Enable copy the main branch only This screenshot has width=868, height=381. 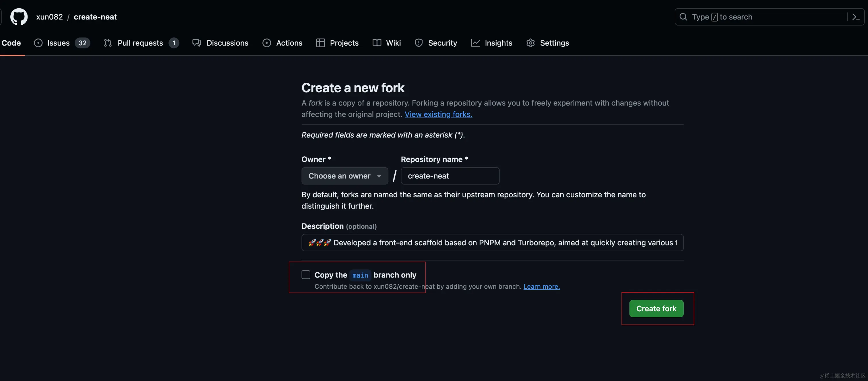point(306,275)
